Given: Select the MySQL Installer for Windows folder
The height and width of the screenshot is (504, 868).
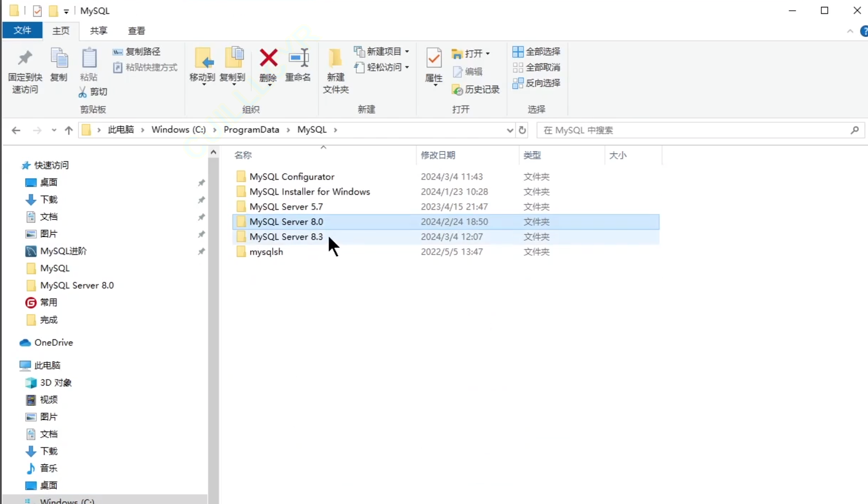Looking at the screenshot, I should tap(446, 191).
